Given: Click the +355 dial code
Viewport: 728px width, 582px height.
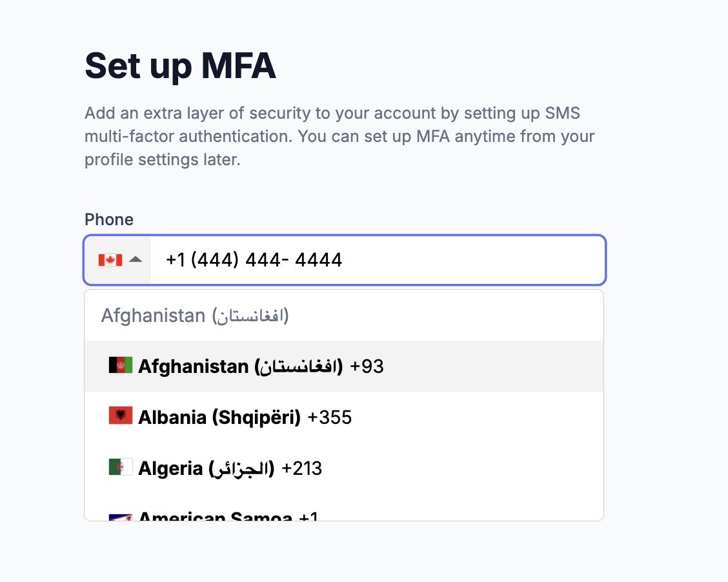Looking at the screenshot, I should click(x=330, y=417).
